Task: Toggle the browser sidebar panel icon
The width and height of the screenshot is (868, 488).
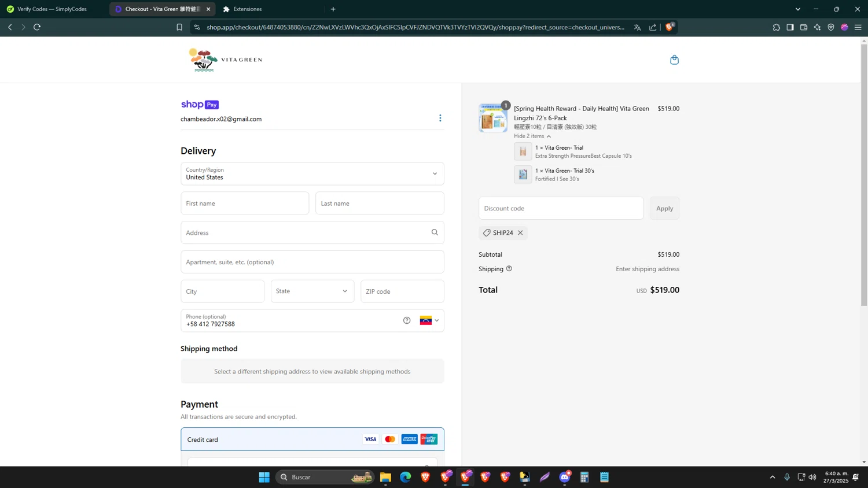Action: [x=790, y=27]
